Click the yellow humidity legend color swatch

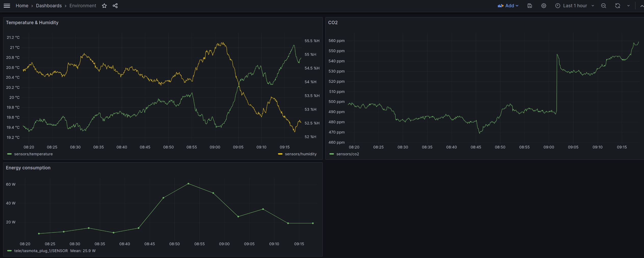point(280,154)
